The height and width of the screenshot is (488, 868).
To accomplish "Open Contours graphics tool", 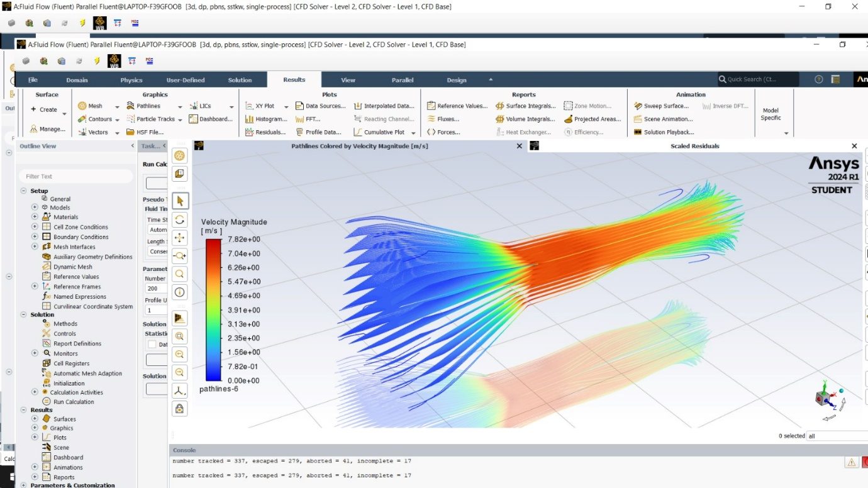I will (94, 119).
